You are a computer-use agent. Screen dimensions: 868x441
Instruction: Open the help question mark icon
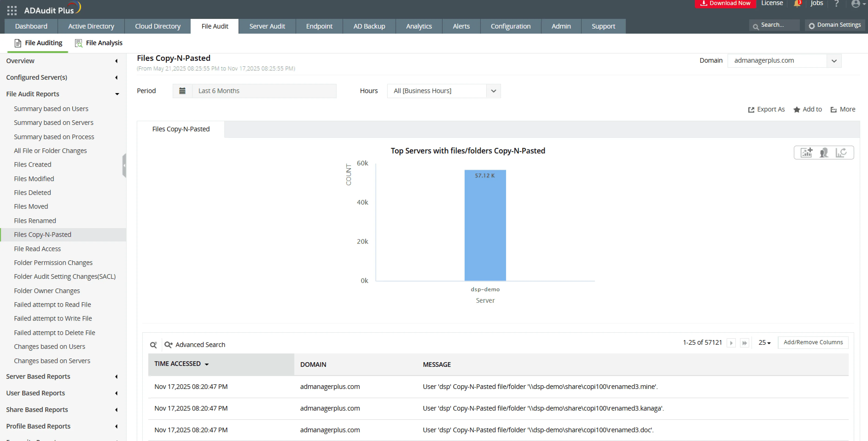click(836, 4)
